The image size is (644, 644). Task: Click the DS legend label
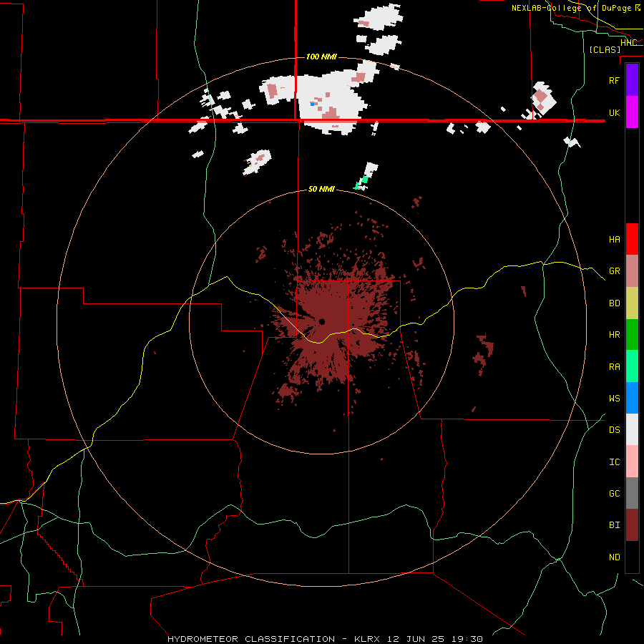point(614,429)
